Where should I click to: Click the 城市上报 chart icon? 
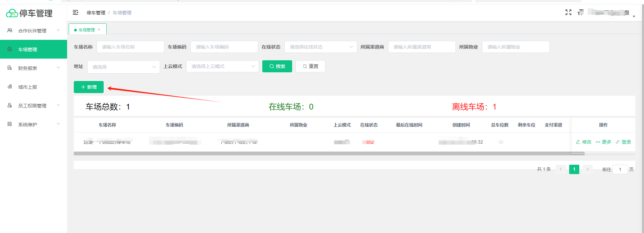click(10, 87)
